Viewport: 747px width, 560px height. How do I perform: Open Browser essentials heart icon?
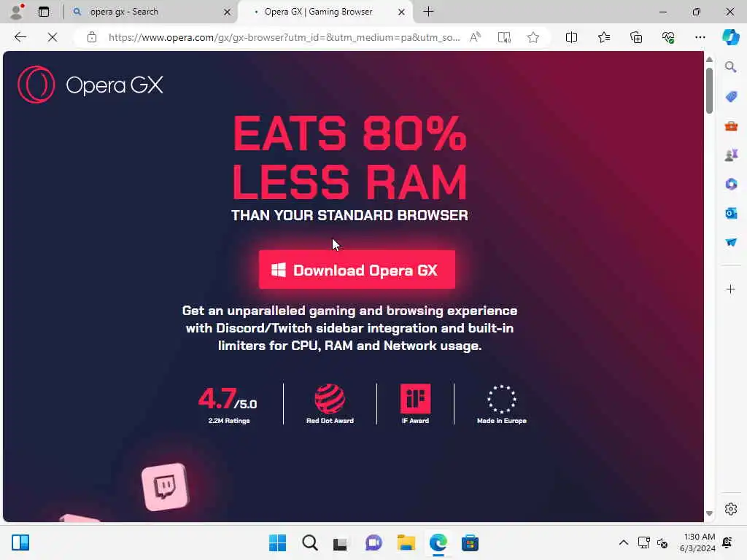(x=668, y=37)
